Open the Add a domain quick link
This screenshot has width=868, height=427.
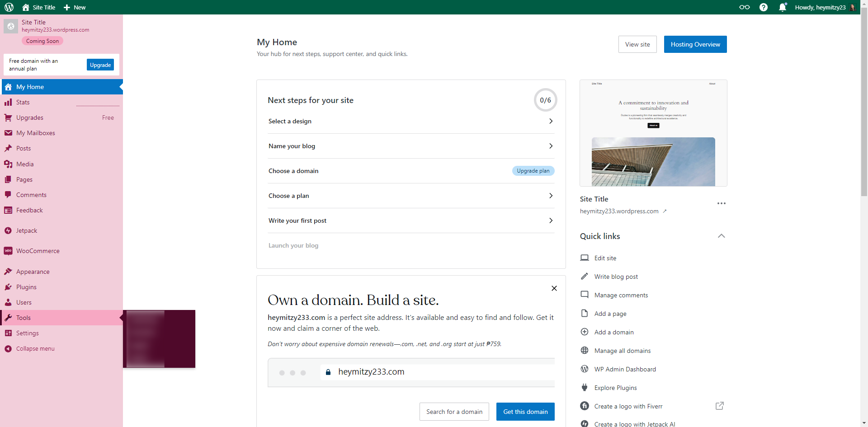(614, 332)
